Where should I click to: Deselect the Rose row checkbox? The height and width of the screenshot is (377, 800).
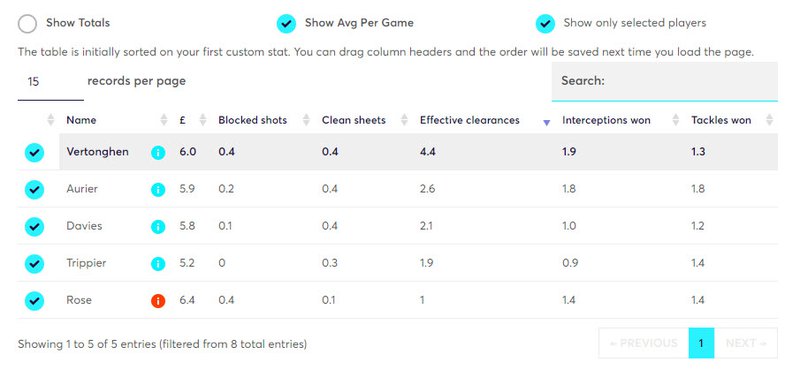[x=34, y=301]
